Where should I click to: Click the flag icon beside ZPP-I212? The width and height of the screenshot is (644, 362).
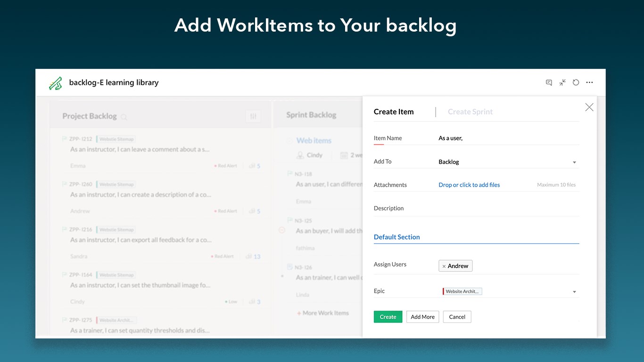tap(65, 139)
